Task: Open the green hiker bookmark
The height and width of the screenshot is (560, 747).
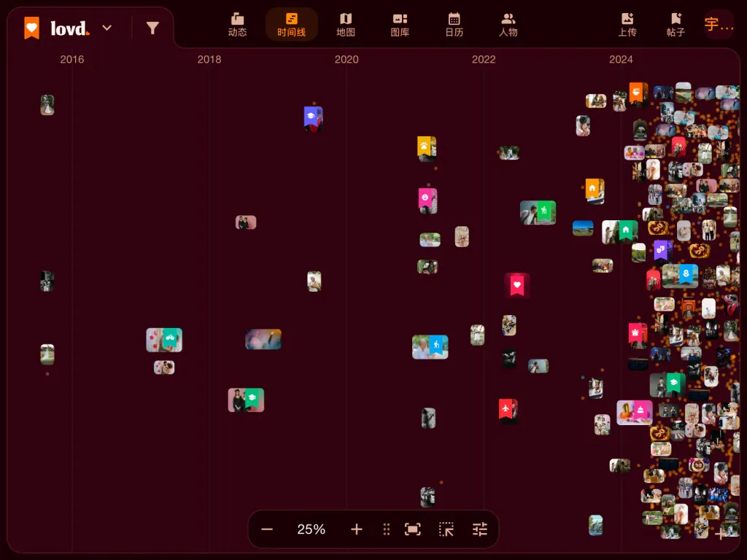Action: 544,211
